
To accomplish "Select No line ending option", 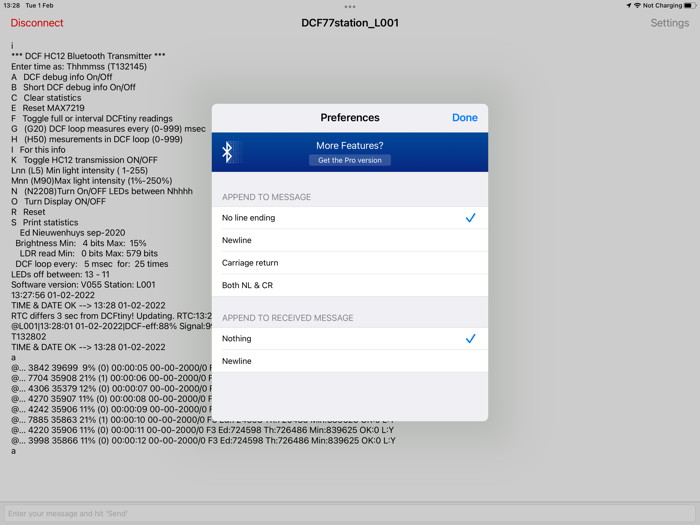I will 350,218.
